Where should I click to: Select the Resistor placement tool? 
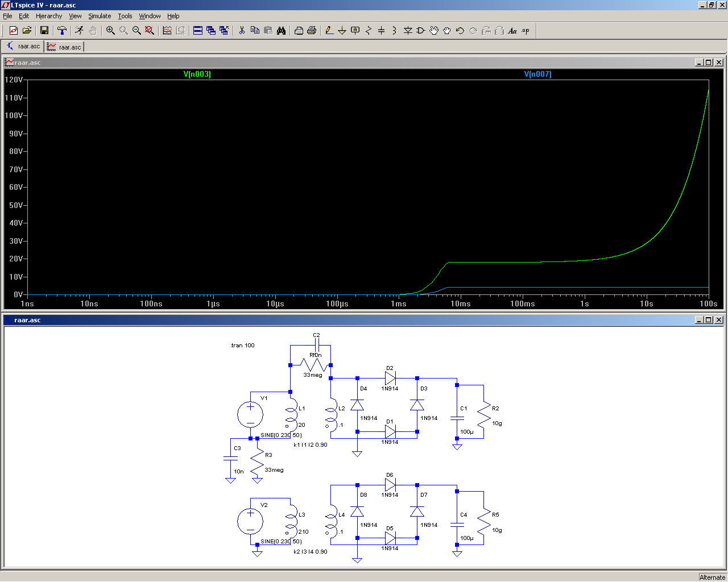(x=369, y=31)
